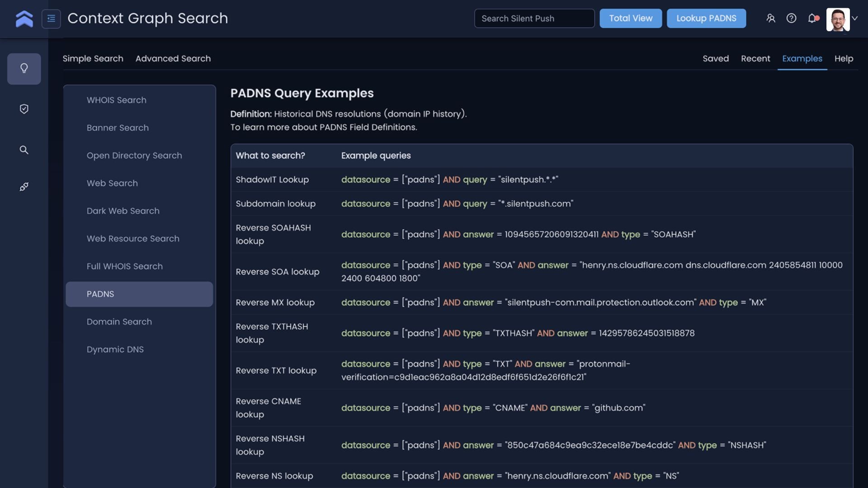Click the 'What to search?' column header
Viewport: 868px width, 488px height.
(270, 156)
